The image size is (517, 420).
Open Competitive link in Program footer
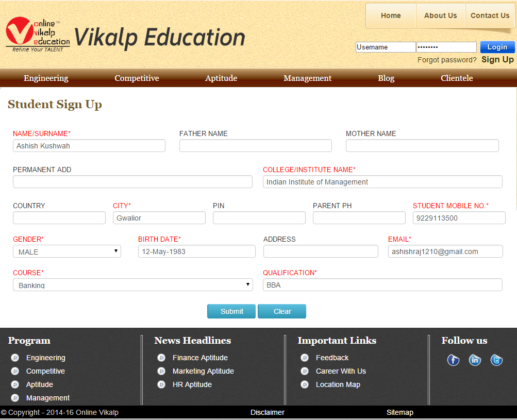45,371
